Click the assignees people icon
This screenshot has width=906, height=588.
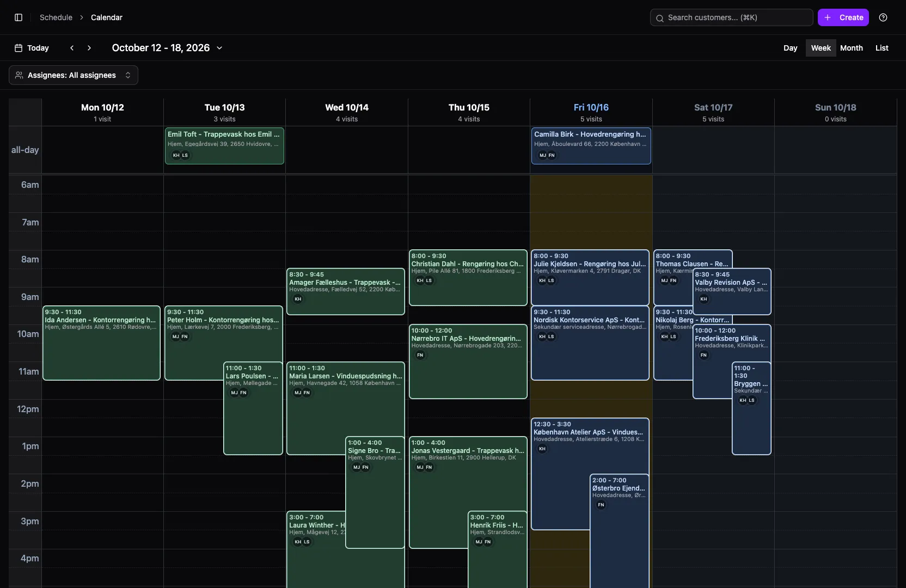pos(19,75)
